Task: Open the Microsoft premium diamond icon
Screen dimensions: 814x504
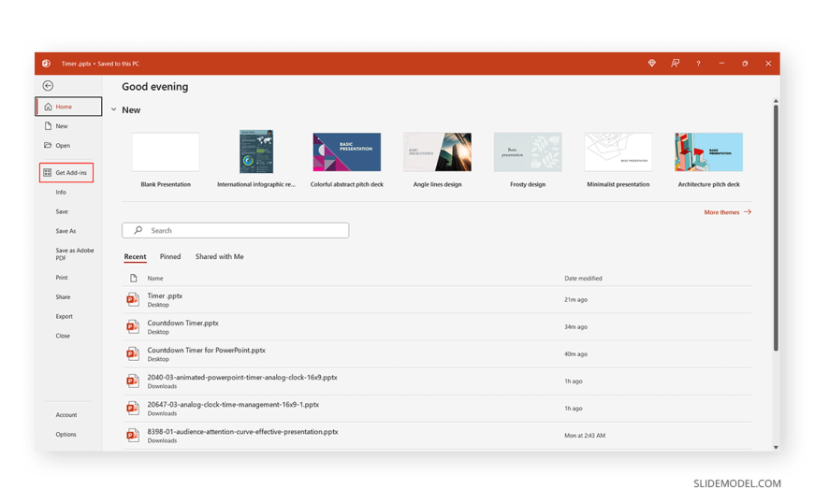Action: [x=651, y=64]
